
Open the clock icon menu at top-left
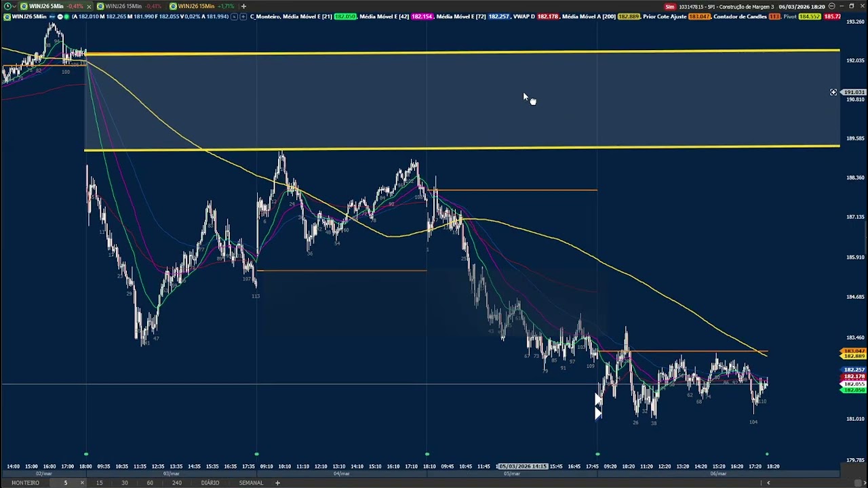[7, 6]
